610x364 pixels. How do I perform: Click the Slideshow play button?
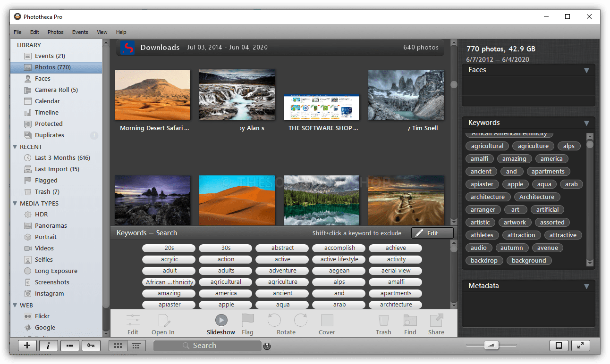(221, 321)
